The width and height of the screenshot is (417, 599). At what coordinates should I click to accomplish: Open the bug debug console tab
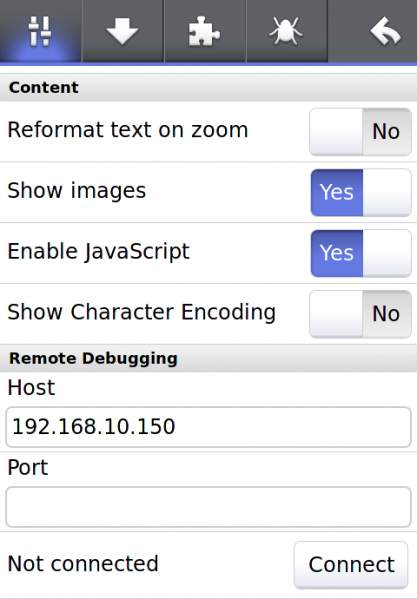pyautogui.click(x=287, y=31)
